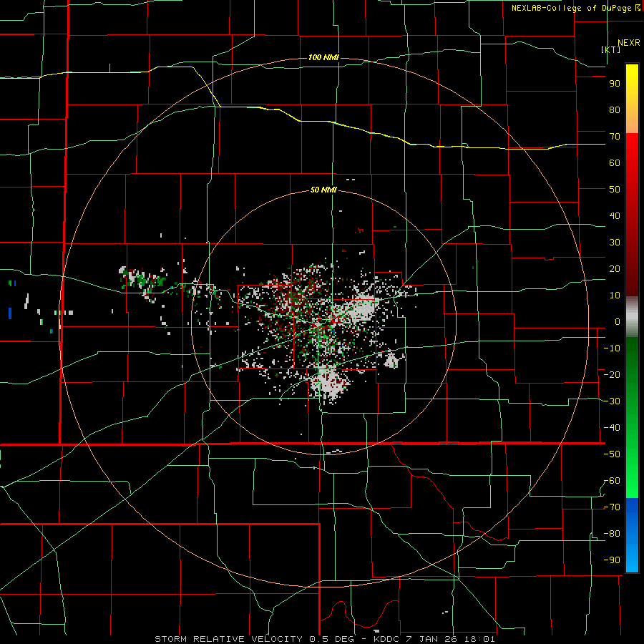Click the -30 value on the velocity scale
The width and height of the screenshot is (644, 644).
click(x=612, y=401)
